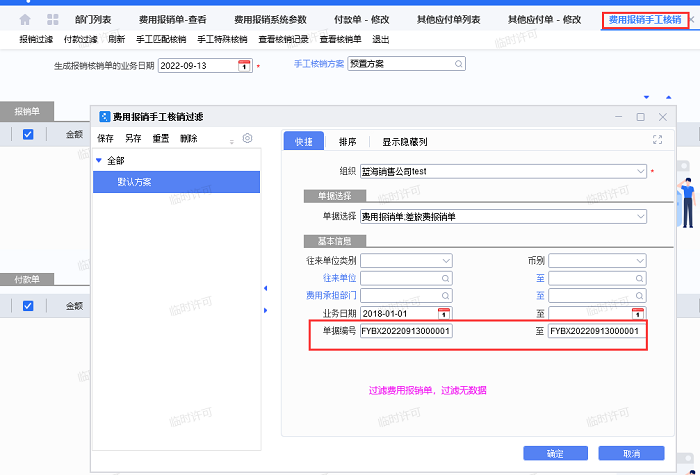This screenshot has height=475, width=700.
Task: Click search icon in 手工核销方案 field
Action: 457,64
